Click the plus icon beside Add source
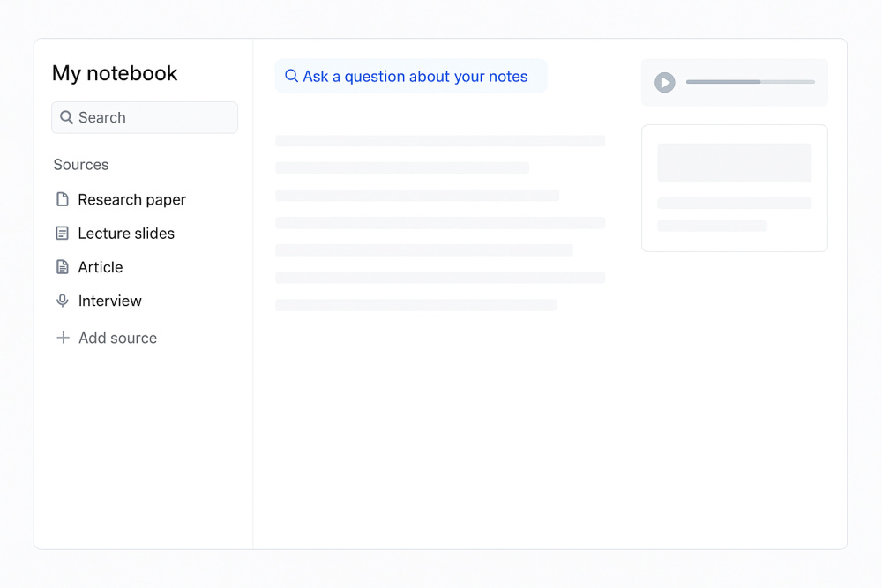Viewport: 882px width, 588px height. click(63, 338)
